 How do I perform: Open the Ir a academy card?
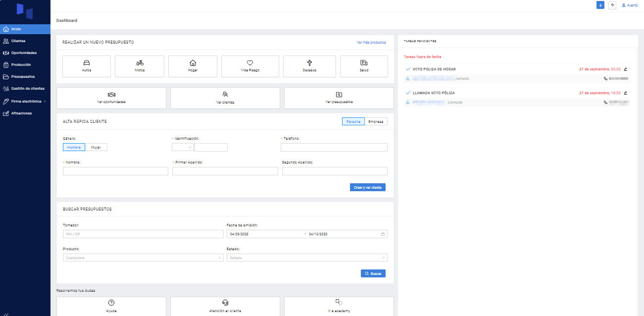click(x=339, y=307)
